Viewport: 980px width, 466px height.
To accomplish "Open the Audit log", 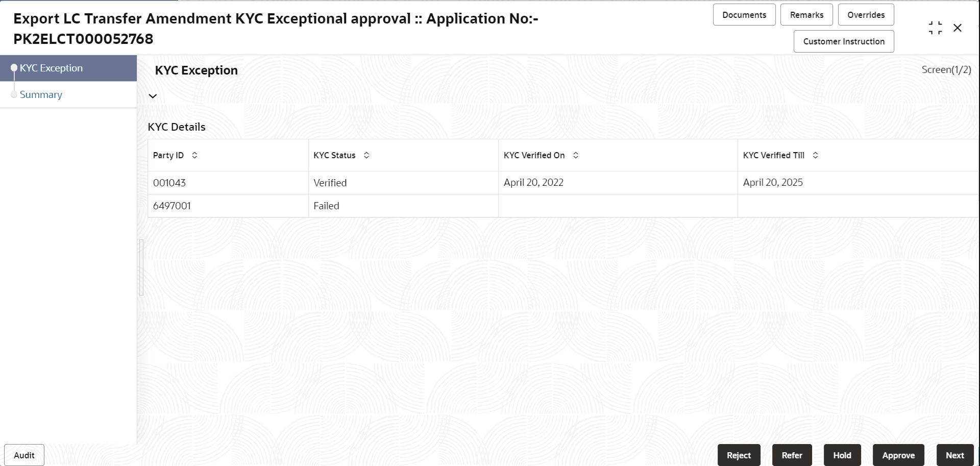I will [x=23, y=455].
